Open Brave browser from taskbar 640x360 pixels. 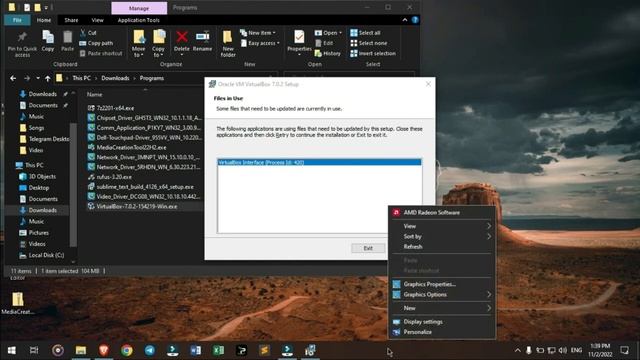[104, 350]
